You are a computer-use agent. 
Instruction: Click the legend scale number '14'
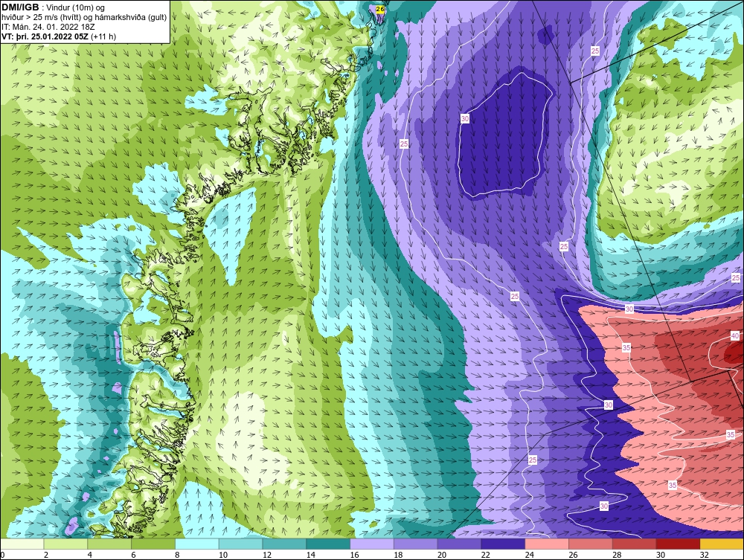coord(310,555)
